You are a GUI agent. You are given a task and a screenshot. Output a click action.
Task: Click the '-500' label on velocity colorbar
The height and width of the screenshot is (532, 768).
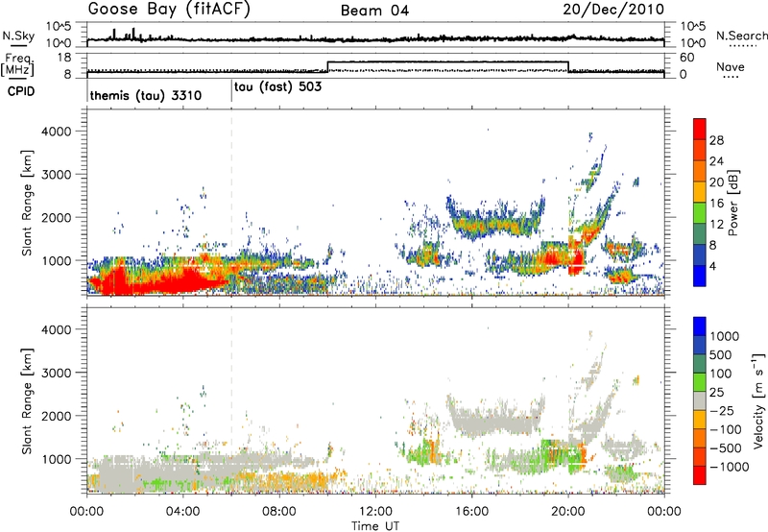point(726,448)
